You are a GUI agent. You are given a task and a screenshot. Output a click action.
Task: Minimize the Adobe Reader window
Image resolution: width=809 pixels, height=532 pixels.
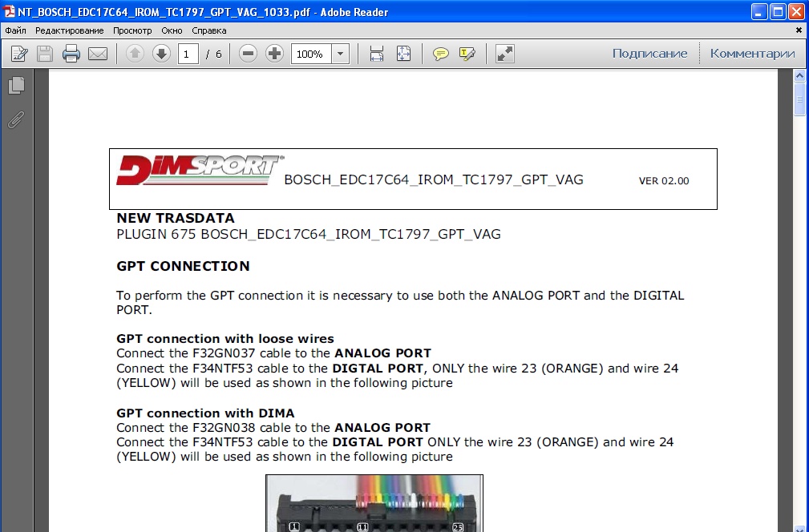[759, 12]
